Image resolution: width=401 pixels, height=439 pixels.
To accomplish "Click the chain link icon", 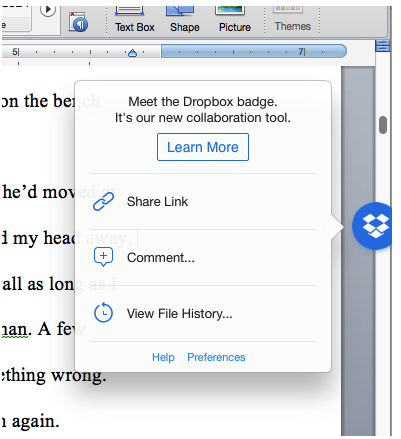I will 103,202.
